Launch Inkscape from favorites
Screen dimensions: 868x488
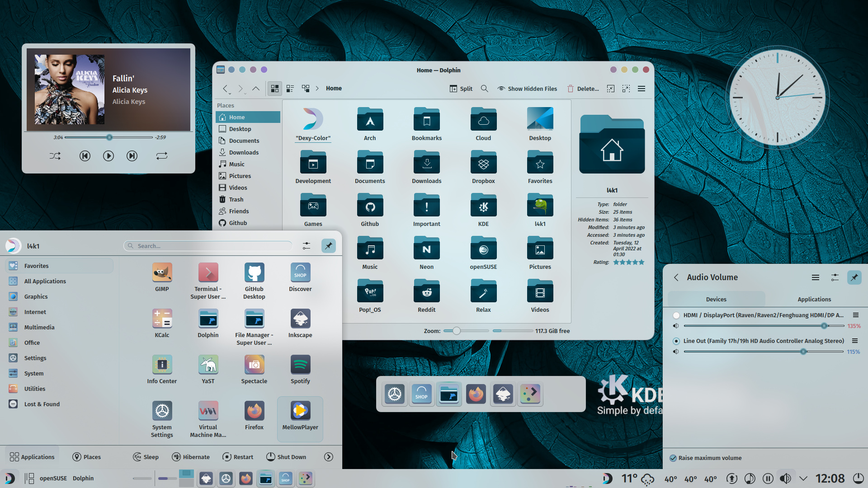pos(300,323)
